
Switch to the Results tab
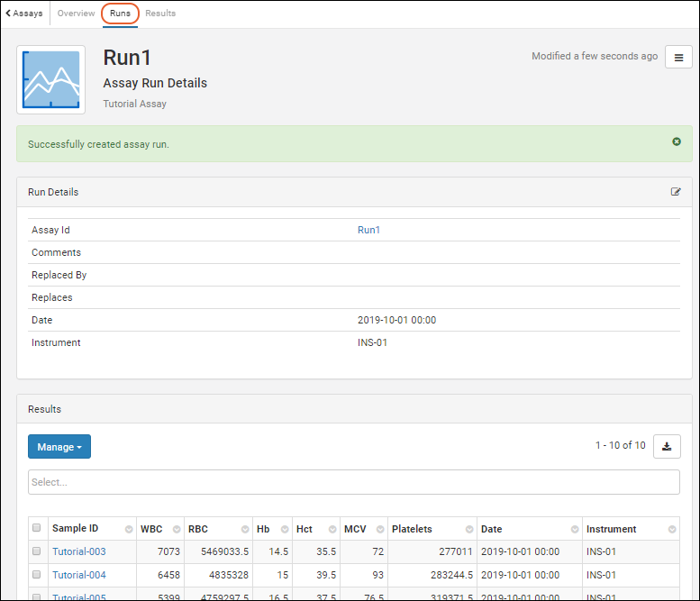[x=160, y=14]
